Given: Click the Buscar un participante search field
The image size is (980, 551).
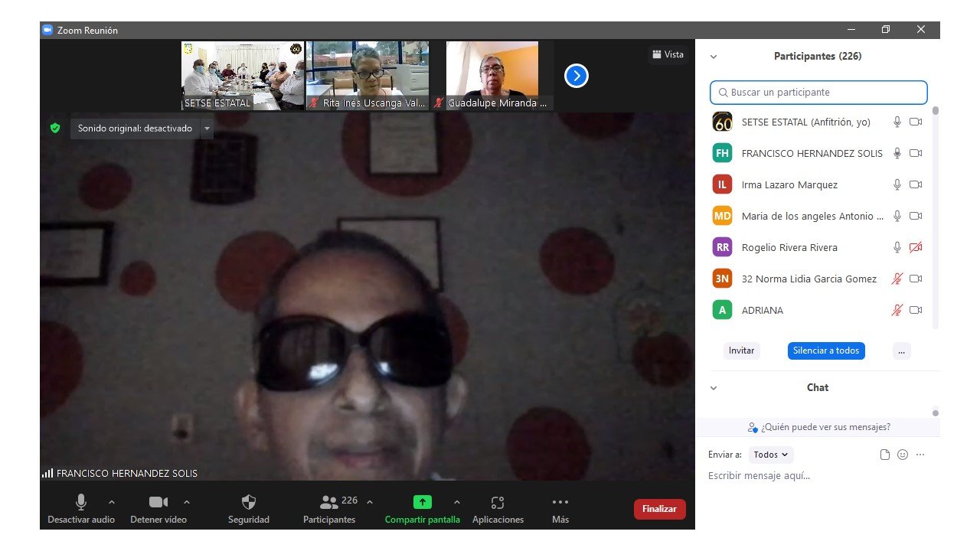Looking at the screenshot, I should [x=818, y=93].
